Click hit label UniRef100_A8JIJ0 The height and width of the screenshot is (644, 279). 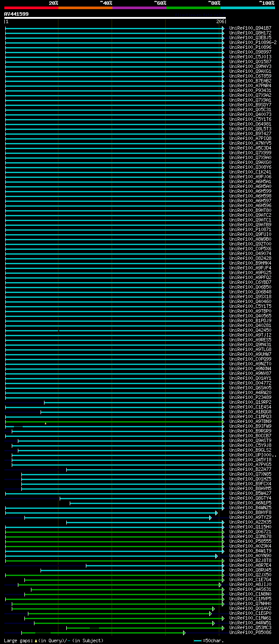click(250, 584)
